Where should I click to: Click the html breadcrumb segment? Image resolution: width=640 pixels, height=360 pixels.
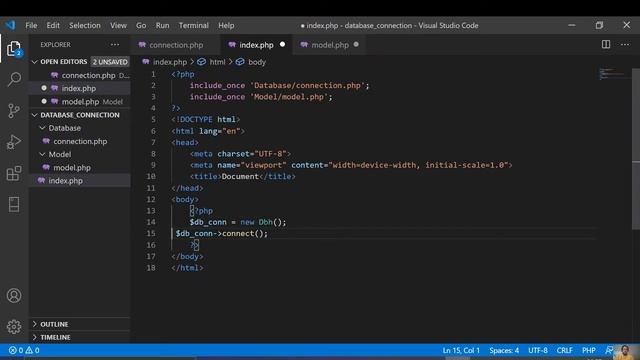tap(217, 62)
